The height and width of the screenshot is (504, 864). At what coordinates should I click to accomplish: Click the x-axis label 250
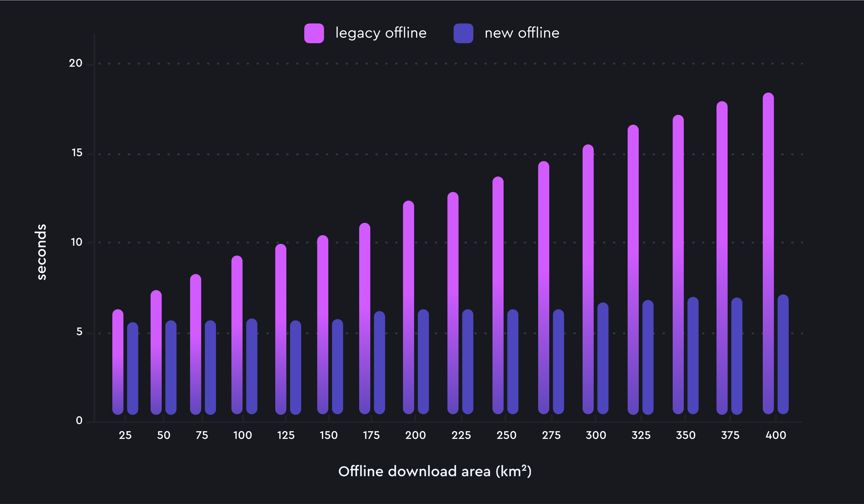[x=506, y=435]
